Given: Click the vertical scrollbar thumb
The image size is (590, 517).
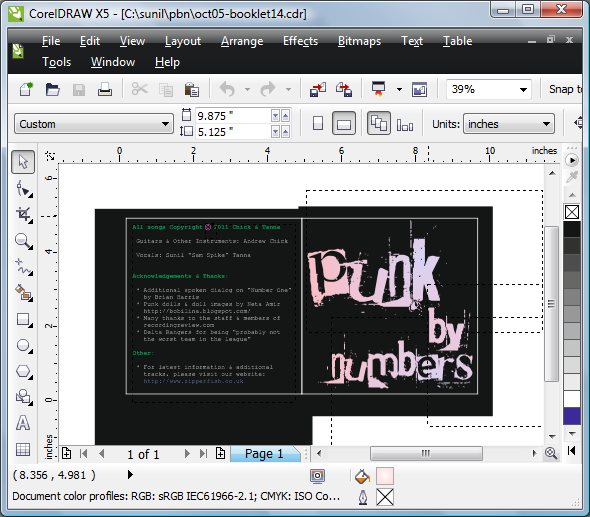Looking at the screenshot, I should (x=551, y=304).
